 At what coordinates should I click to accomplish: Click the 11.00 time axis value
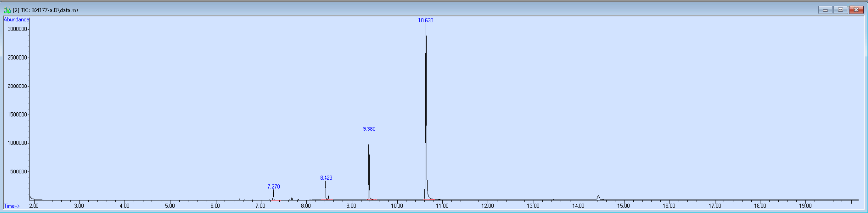(x=442, y=206)
